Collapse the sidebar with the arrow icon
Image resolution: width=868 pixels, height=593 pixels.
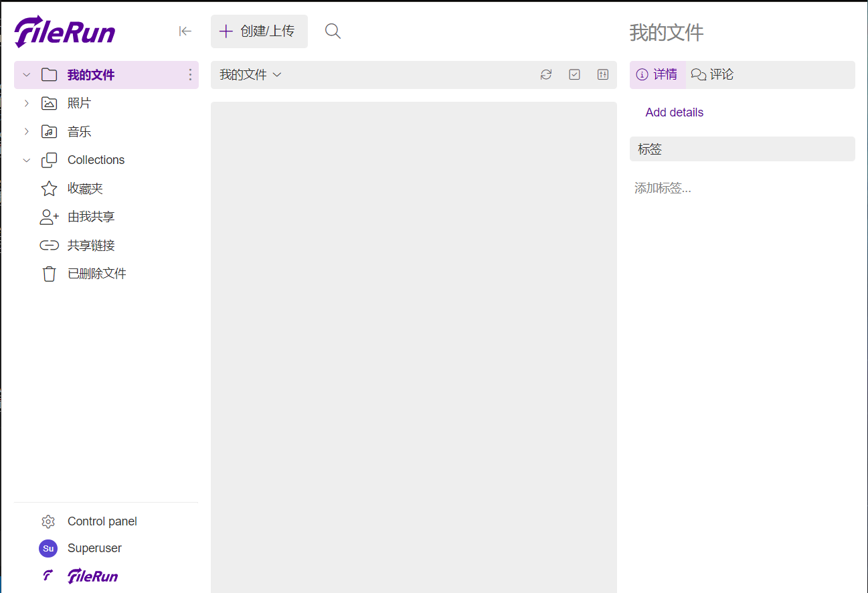coord(185,31)
